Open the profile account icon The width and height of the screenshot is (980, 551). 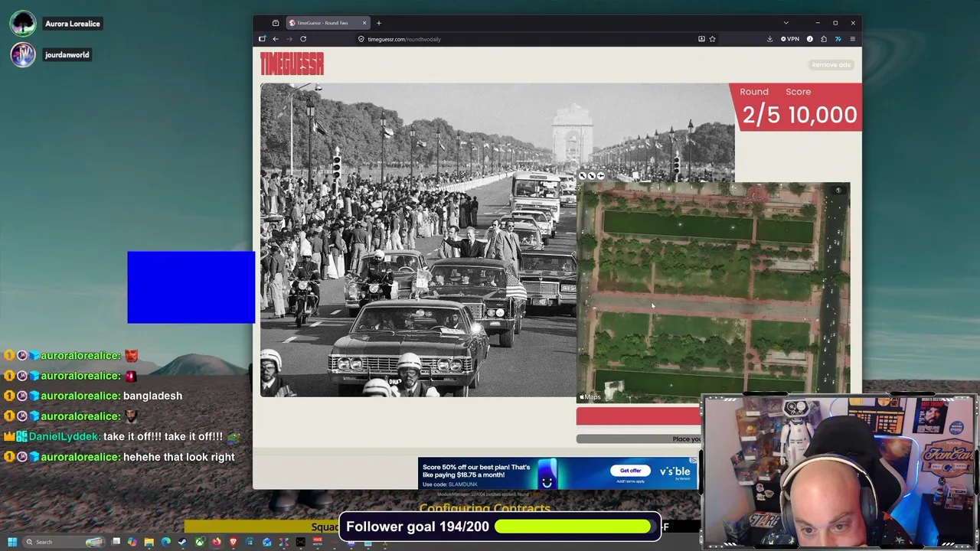(810, 39)
